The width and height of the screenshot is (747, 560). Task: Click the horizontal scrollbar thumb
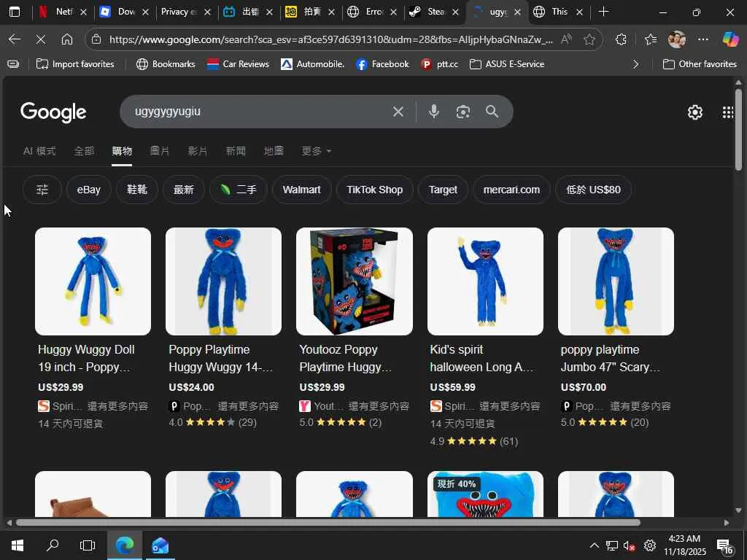[x=328, y=522]
